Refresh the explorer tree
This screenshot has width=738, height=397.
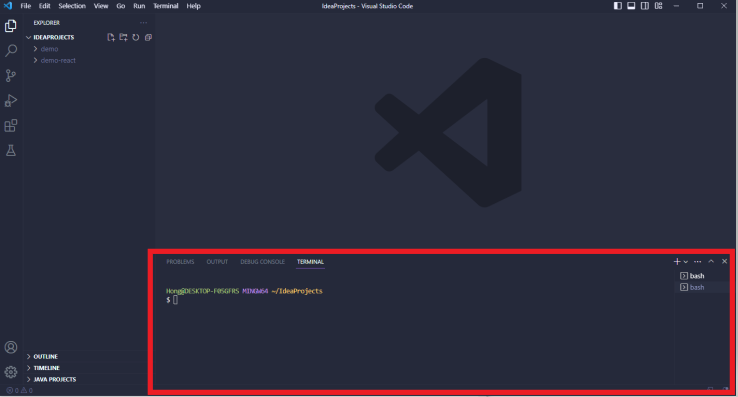click(x=136, y=37)
